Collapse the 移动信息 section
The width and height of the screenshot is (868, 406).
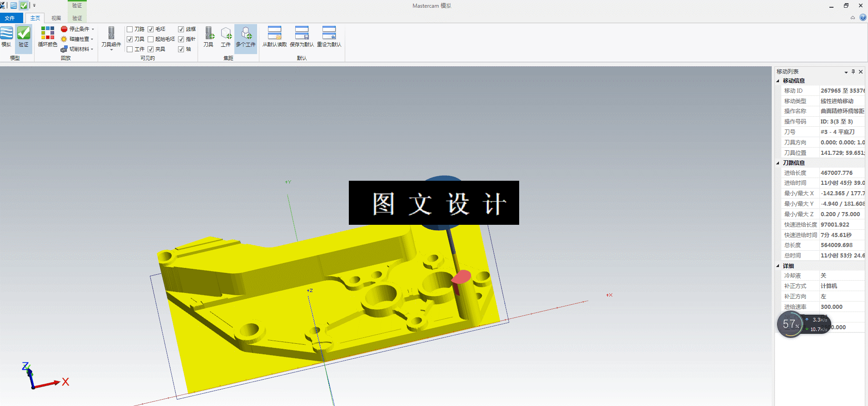point(778,81)
